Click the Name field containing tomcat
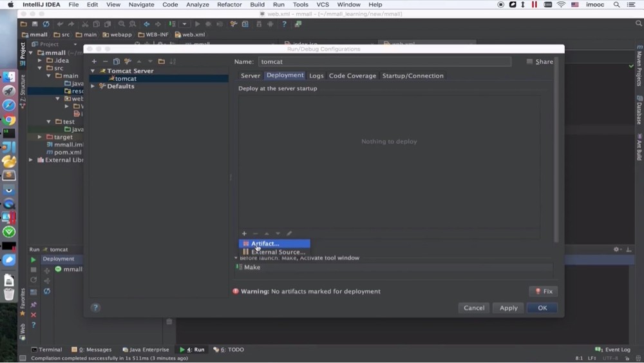The width and height of the screenshot is (644, 363). [384, 62]
